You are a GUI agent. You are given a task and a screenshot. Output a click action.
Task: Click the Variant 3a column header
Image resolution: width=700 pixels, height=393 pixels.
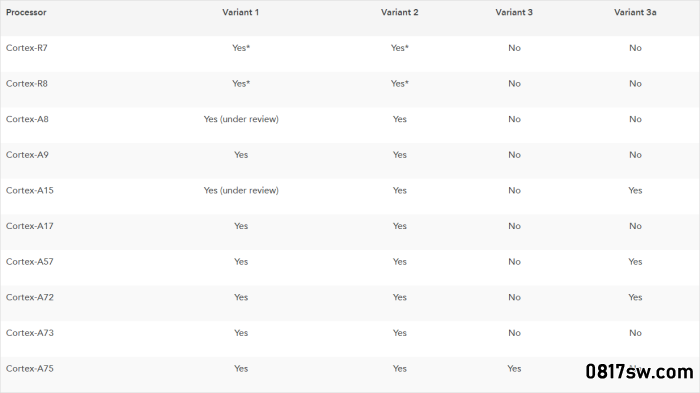coord(635,12)
